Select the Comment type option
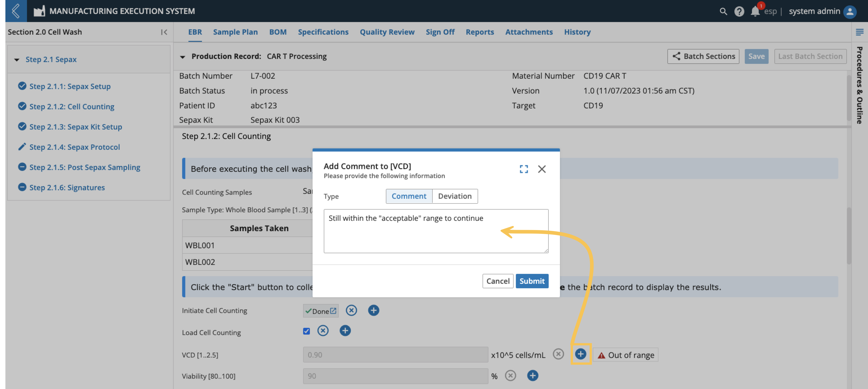This screenshot has width=868, height=389. pyautogui.click(x=409, y=196)
